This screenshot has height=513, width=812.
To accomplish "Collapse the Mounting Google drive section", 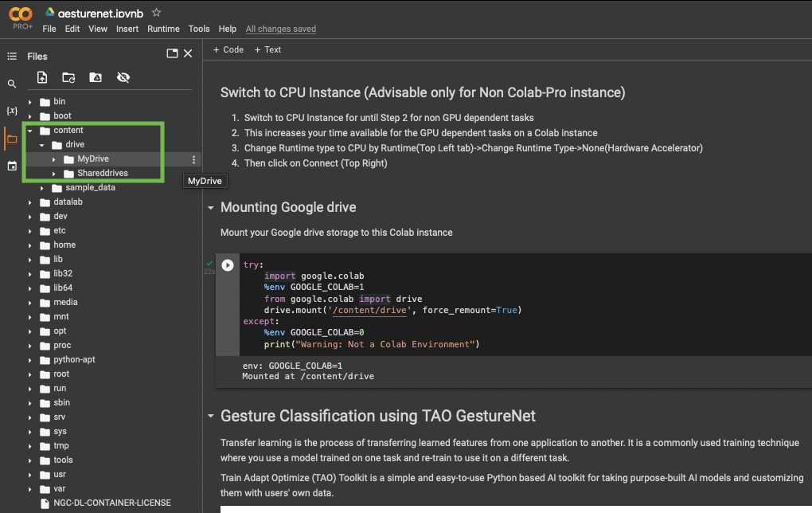I will 211,208.
